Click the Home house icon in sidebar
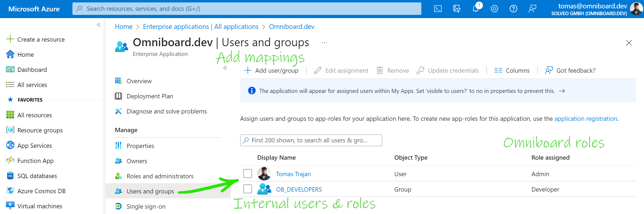The height and width of the screenshot is (214, 644). pos(10,54)
